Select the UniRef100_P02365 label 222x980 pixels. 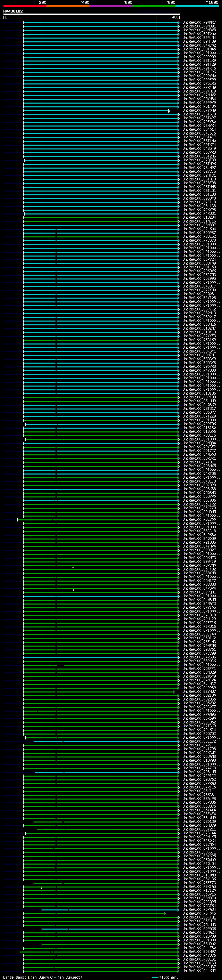pyautogui.click(x=199, y=699)
